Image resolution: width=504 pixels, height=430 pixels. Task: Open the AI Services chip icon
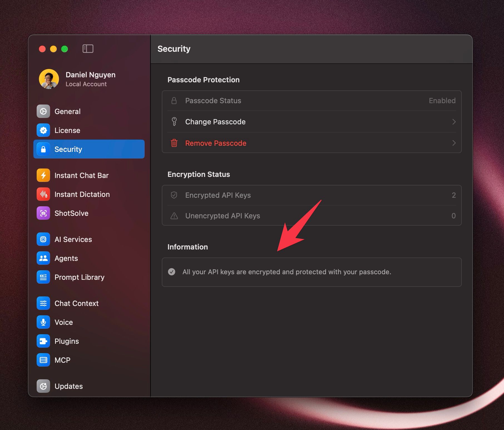43,239
